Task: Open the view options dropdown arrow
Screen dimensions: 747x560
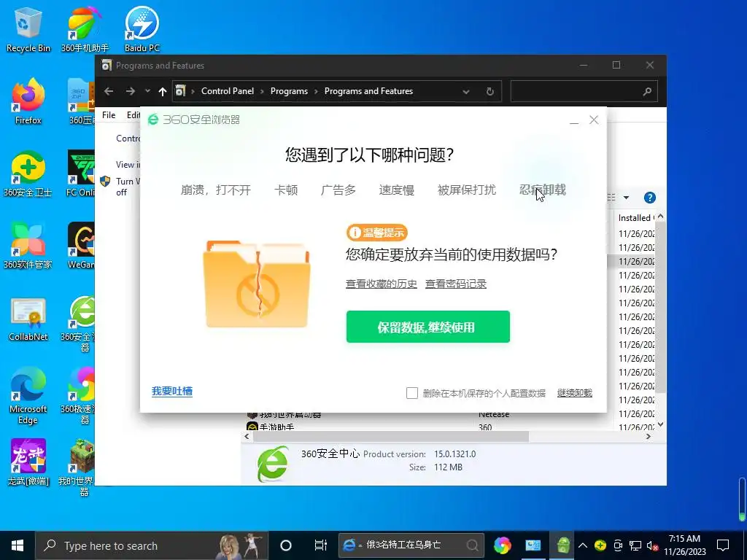Action: [626, 198]
